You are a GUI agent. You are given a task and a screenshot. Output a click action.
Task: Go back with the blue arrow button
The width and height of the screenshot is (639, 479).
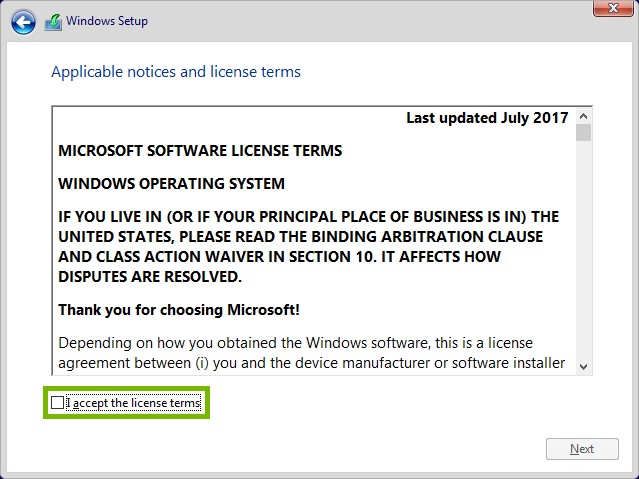[x=23, y=22]
